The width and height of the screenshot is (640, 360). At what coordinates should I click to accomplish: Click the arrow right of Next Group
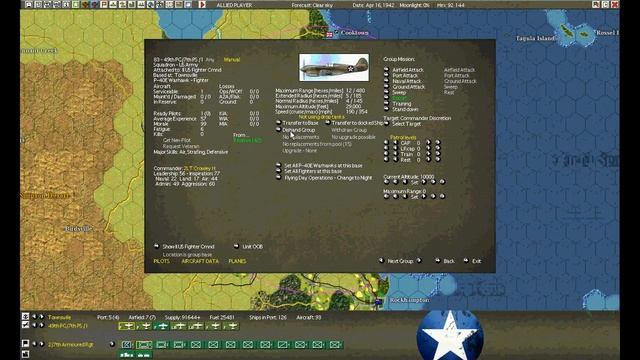tap(419, 260)
